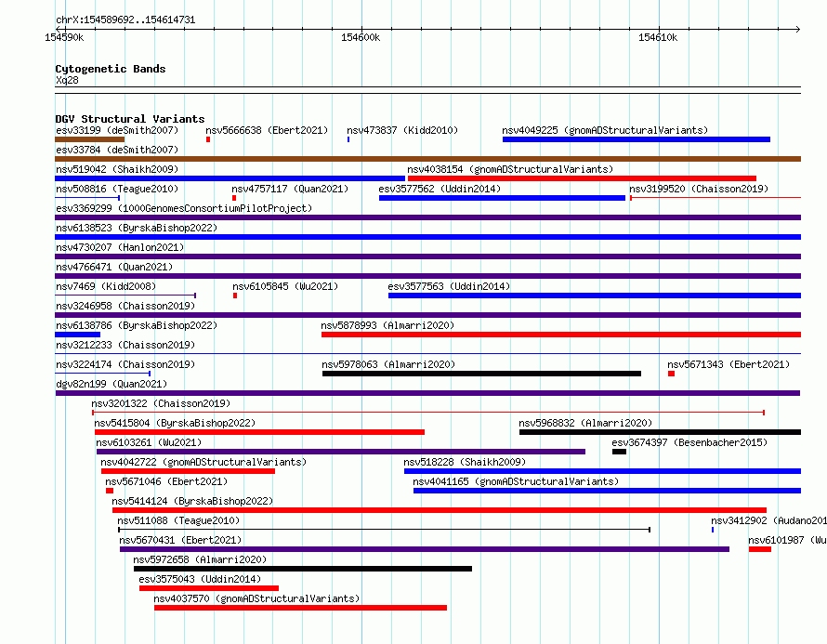The image size is (827, 644).
Task: Click the blue nsv519042 variant bar
Action: 230,178
